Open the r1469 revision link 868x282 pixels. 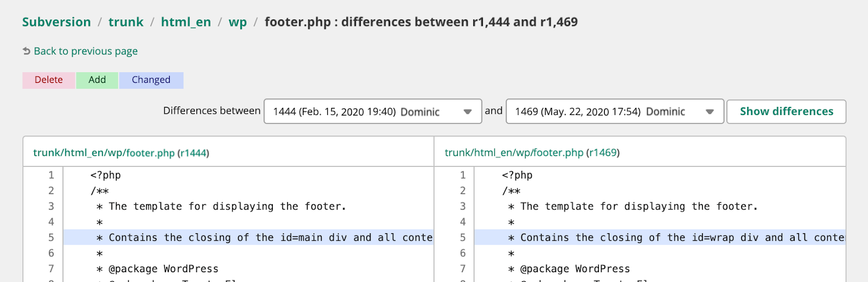[603, 153]
